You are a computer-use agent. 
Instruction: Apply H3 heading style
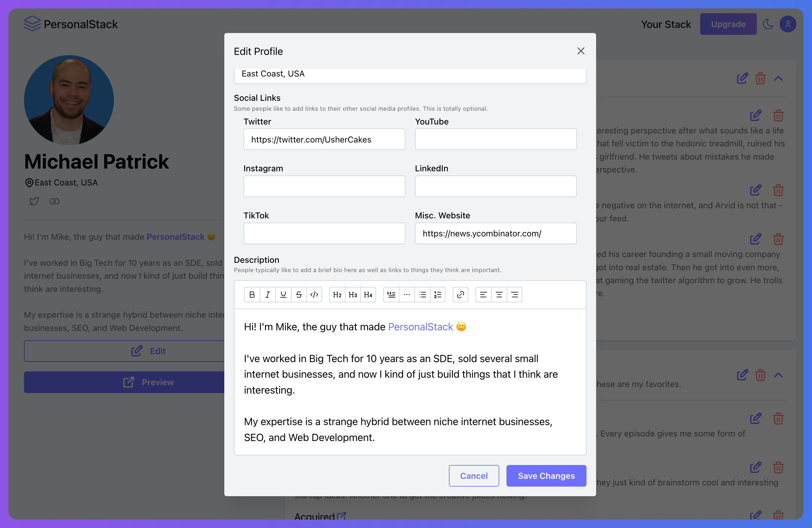tap(353, 295)
